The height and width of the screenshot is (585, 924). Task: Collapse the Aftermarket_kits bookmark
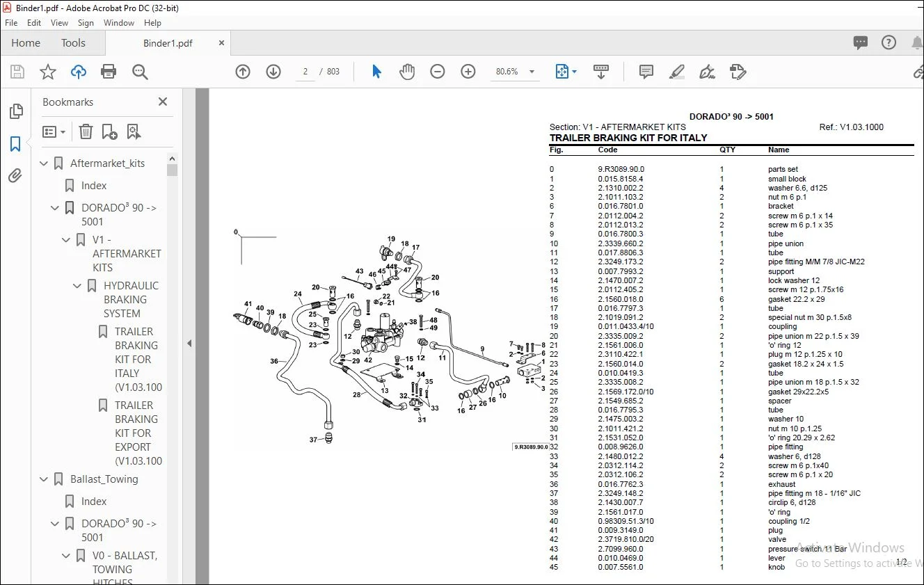(x=45, y=163)
